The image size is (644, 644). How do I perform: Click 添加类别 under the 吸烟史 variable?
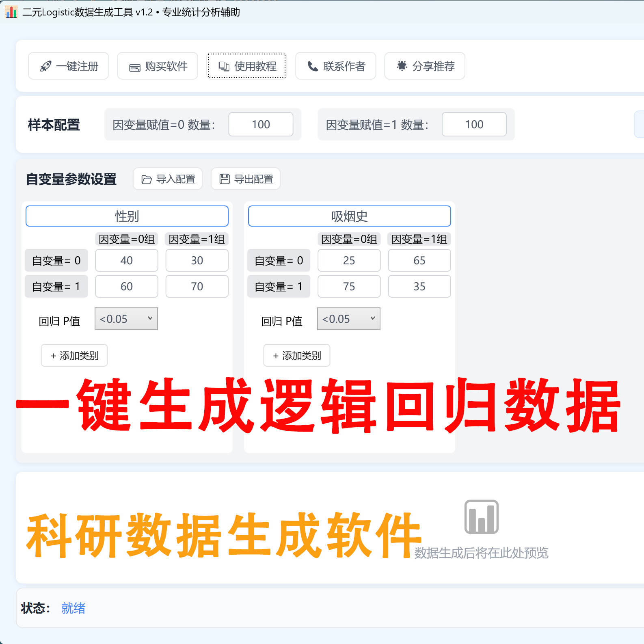point(297,355)
